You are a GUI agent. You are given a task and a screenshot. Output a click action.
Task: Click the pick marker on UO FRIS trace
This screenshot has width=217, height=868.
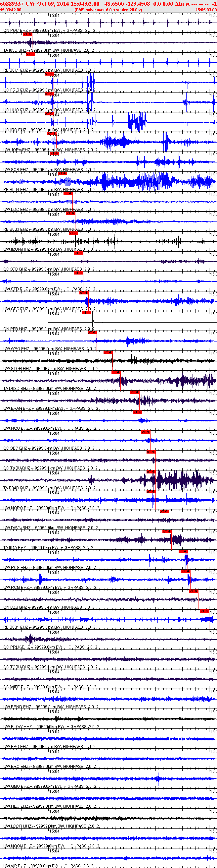pyautogui.click(x=49, y=74)
